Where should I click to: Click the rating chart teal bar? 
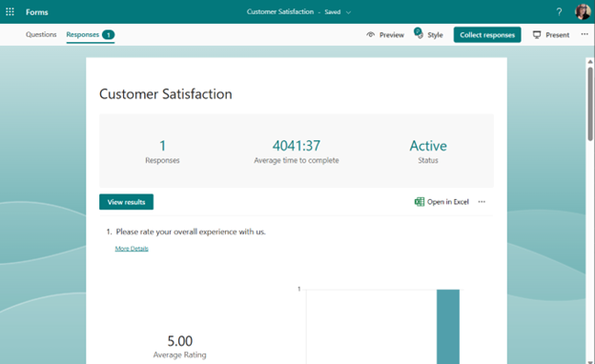coord(448,327)
